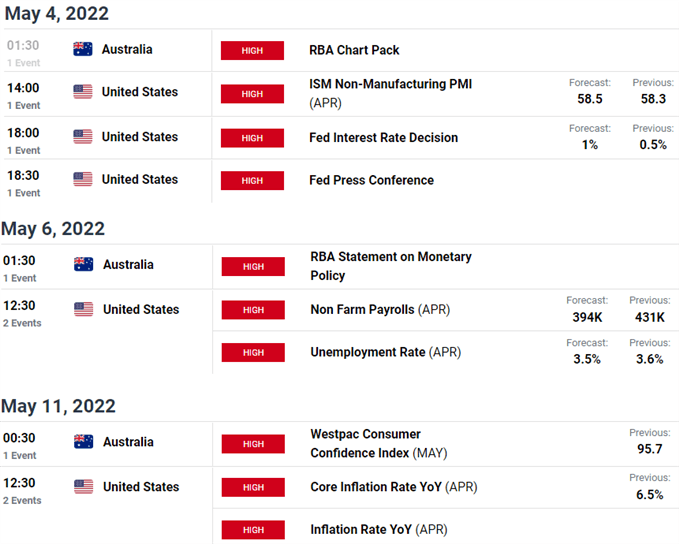This screenshot has height=544, width=679.
Task: Click US flag in the 14:00 row
Action: click(x=83, y=92)
